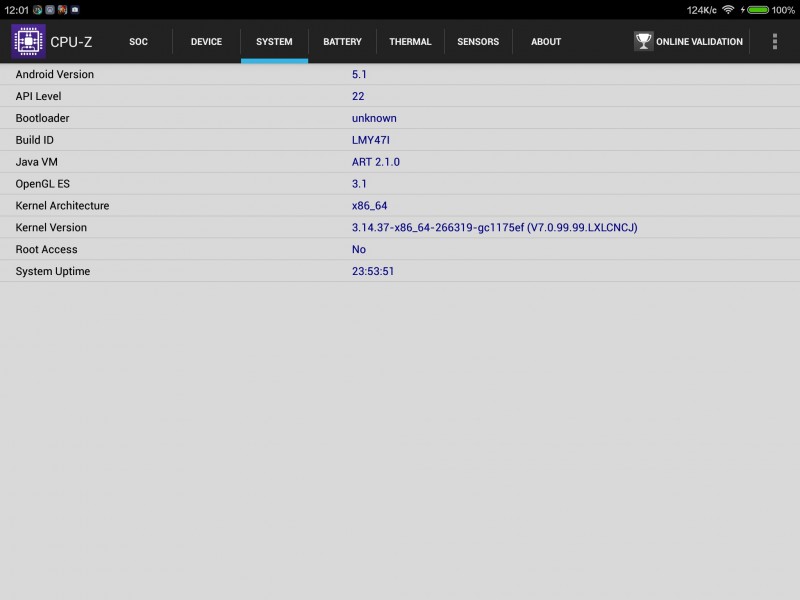800x600 pixels.
Task: Select the Android Version label
Action: [55, 74]
